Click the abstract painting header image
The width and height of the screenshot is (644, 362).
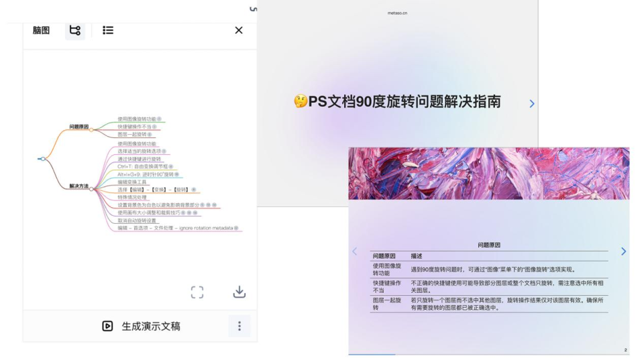489,174
